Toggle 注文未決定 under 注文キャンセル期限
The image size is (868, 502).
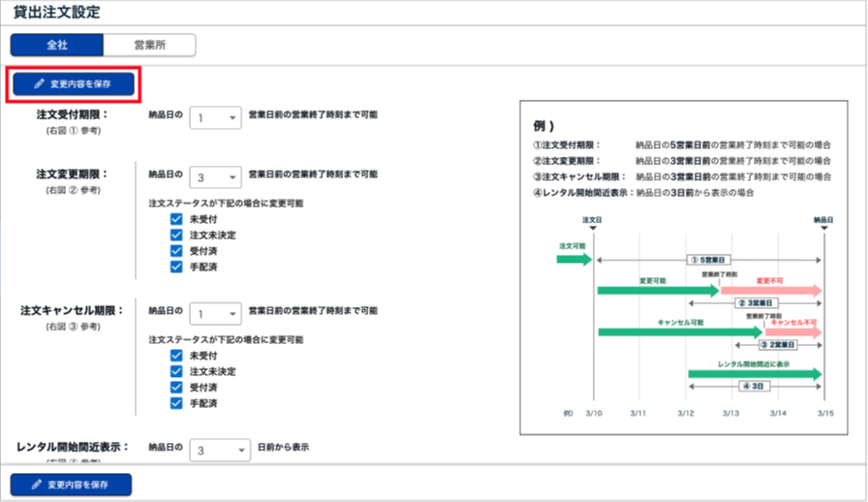pyautogui.click(x=176, y=372)
